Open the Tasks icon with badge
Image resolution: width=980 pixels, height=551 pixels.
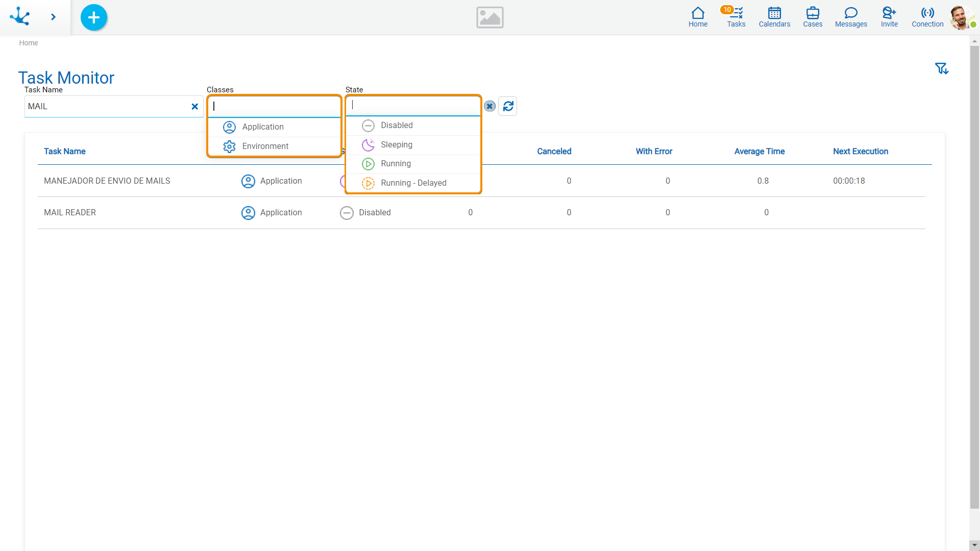pyautogui.click(x=736, y=17)
